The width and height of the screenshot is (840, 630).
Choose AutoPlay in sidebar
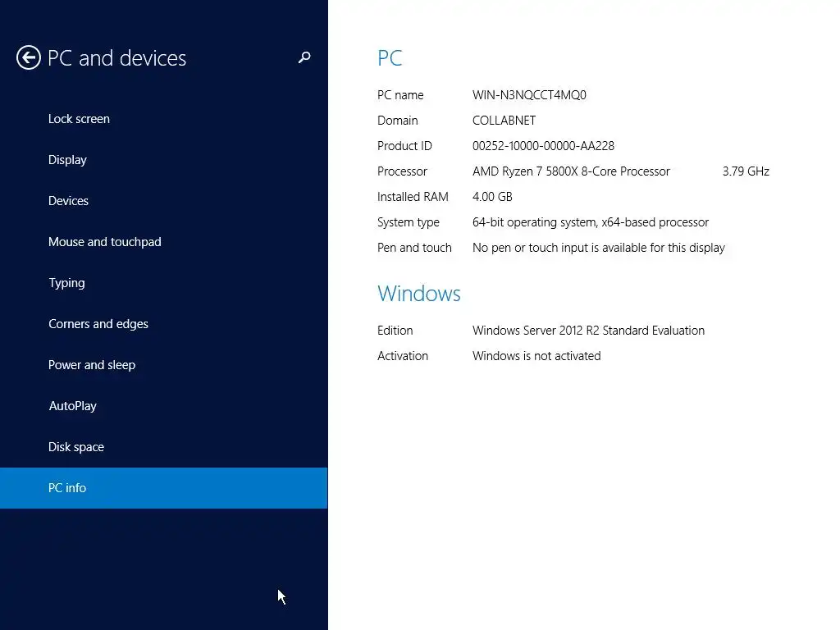pyautogui.click(x=163, y=405)
